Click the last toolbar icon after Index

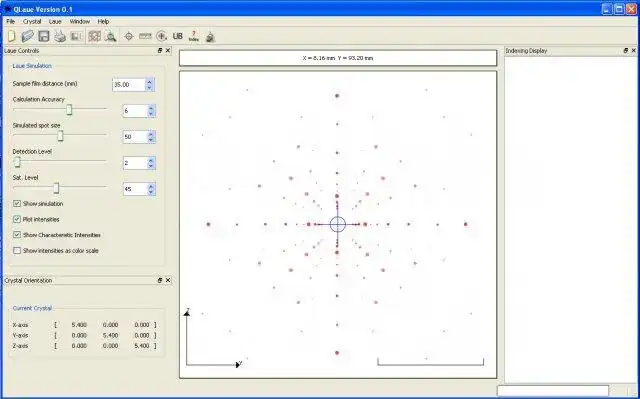pos(210,37)
